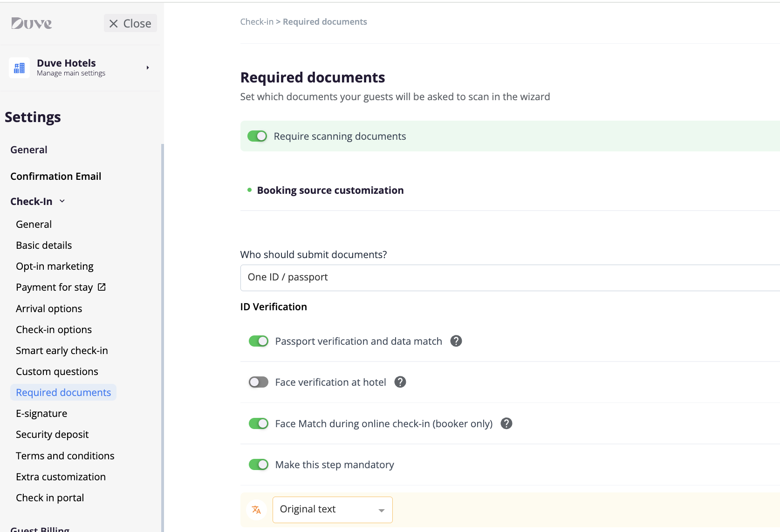Expand Booking source customization section

tap(330, 191)
